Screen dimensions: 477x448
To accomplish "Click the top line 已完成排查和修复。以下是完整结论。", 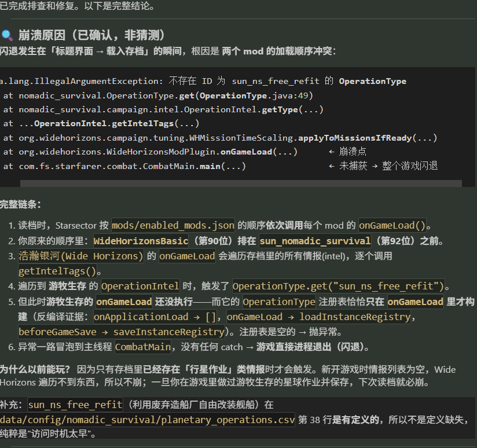I will tap(77, 6).
